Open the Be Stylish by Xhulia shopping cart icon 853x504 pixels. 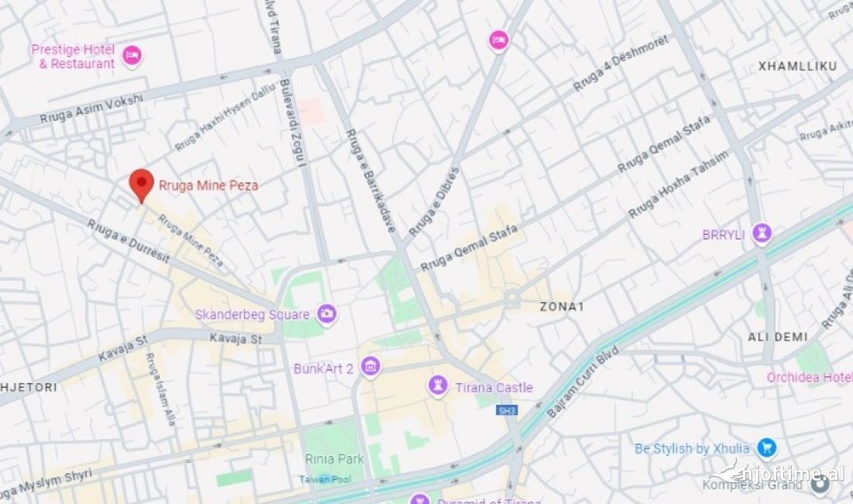[767, 448]
